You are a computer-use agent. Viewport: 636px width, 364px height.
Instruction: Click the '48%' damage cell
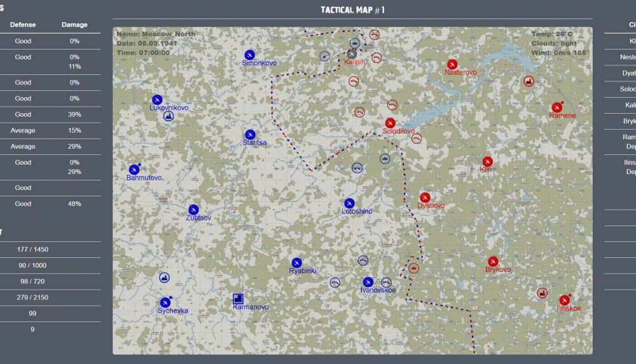click(74, 204)
